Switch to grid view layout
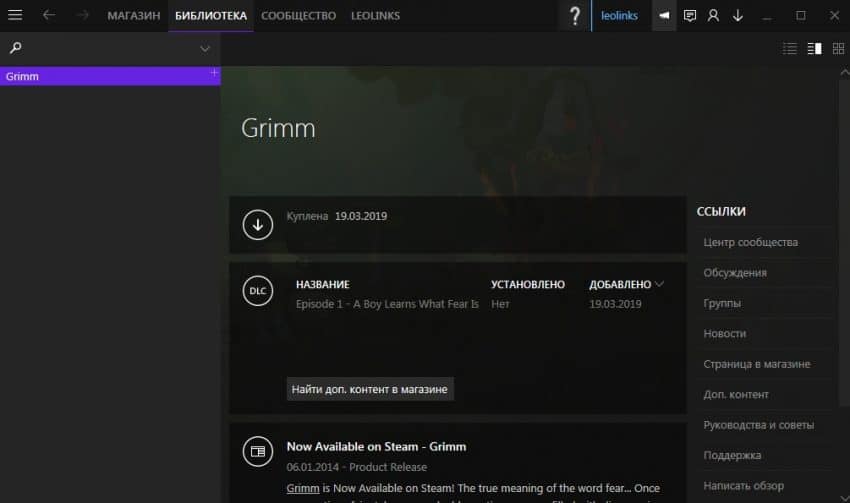Image resolution: width=850 pixels, height=503 pixels. click(838, 49)
